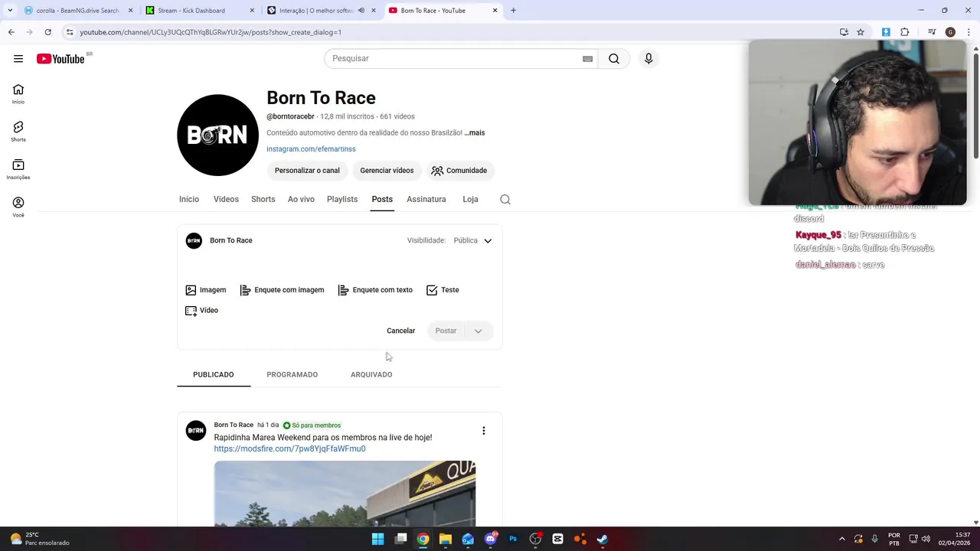Attach a Vídeo to the post

pos(202,311)
